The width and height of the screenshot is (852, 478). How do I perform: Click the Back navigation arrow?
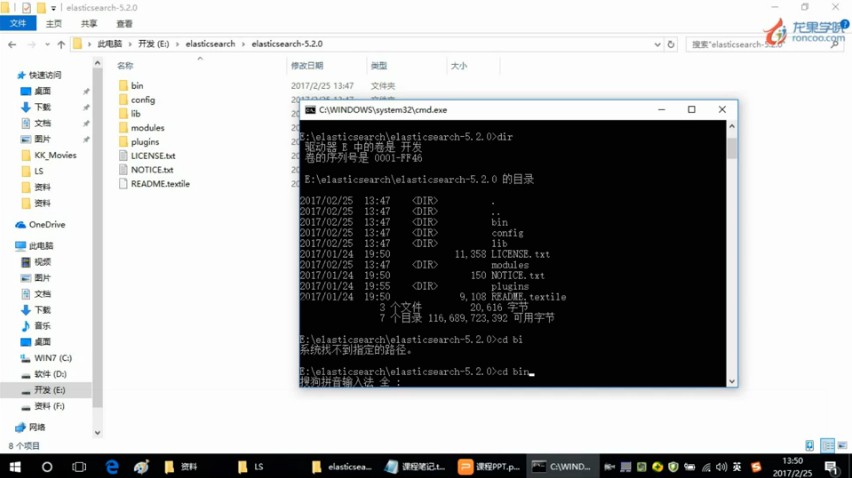point(12,45)
